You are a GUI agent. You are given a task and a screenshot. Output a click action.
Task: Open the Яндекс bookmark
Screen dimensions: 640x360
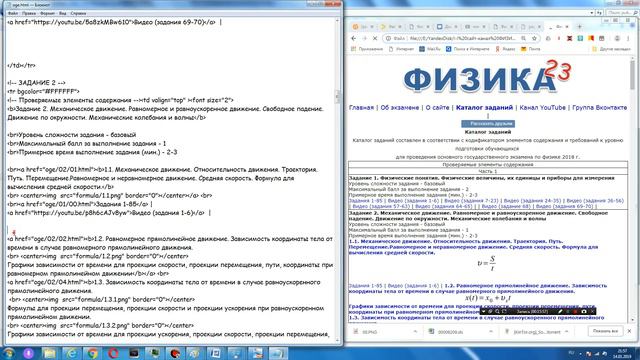505,49
